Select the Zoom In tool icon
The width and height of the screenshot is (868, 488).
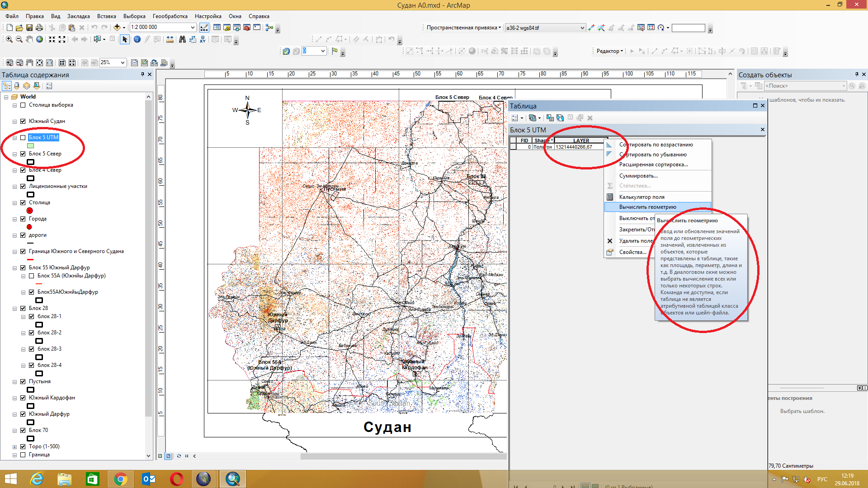pos(9,39)
